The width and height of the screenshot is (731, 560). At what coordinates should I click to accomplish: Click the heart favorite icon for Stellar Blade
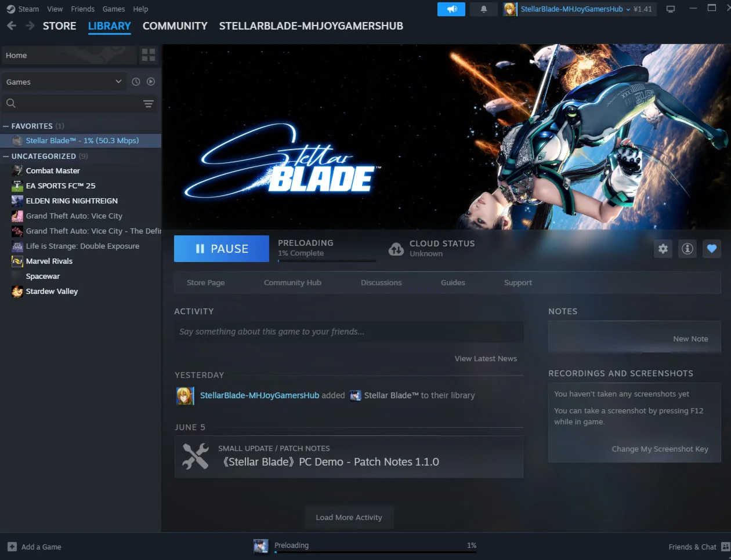pyautogui.click(x=711, y=249)
